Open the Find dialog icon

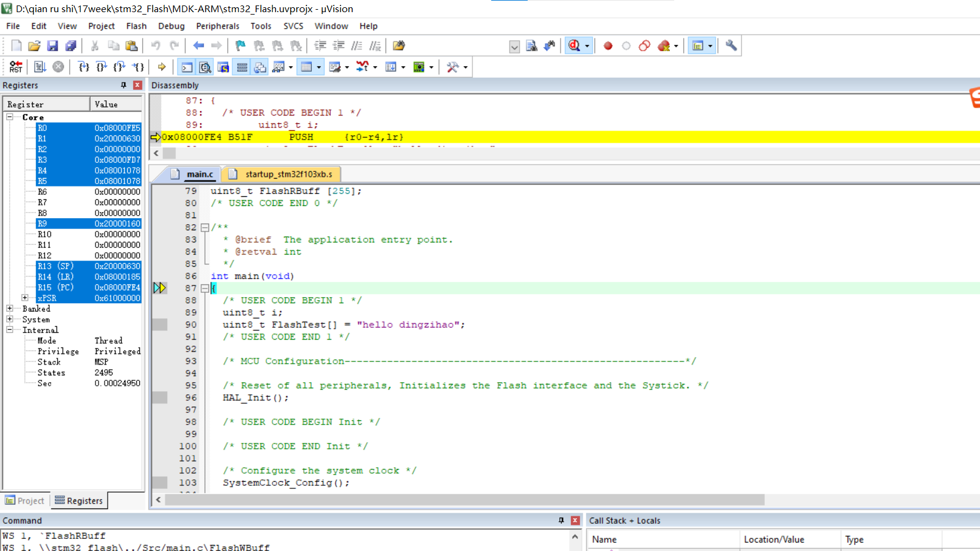[531, 46]
